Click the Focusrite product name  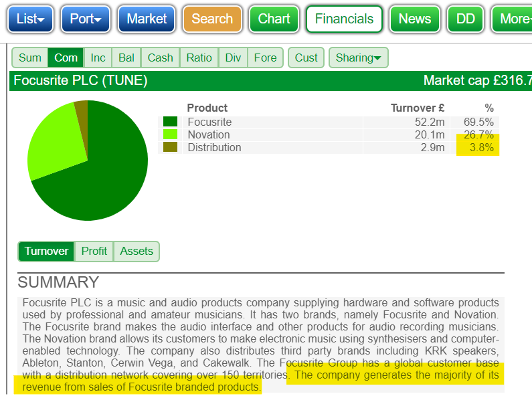tap(209, 122)
